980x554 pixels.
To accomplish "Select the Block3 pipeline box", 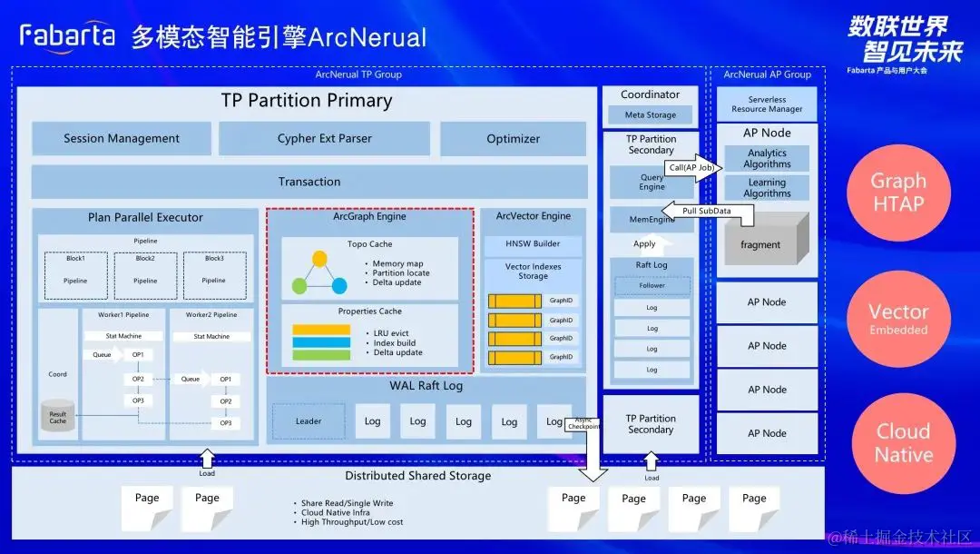I will point(214,275).
